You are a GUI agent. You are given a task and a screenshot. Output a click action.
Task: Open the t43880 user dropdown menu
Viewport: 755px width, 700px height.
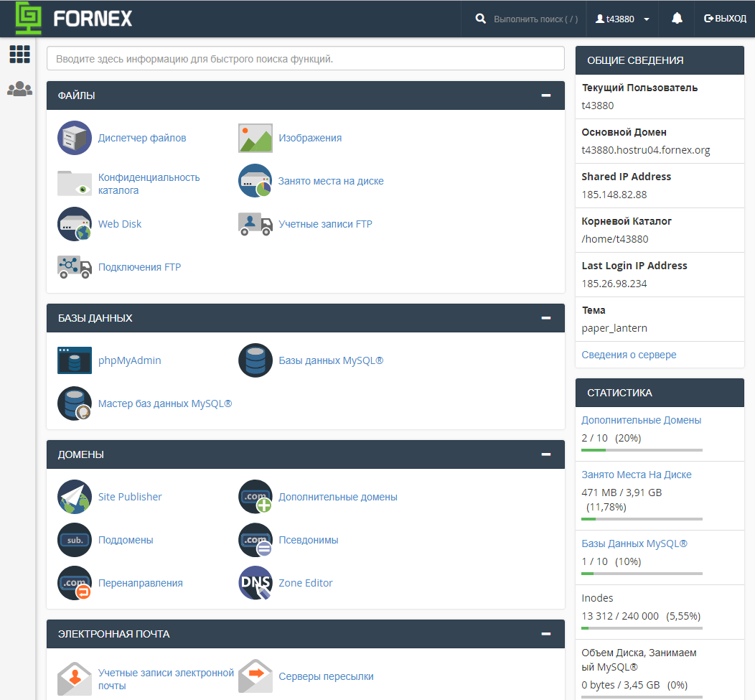coord(622,19)
